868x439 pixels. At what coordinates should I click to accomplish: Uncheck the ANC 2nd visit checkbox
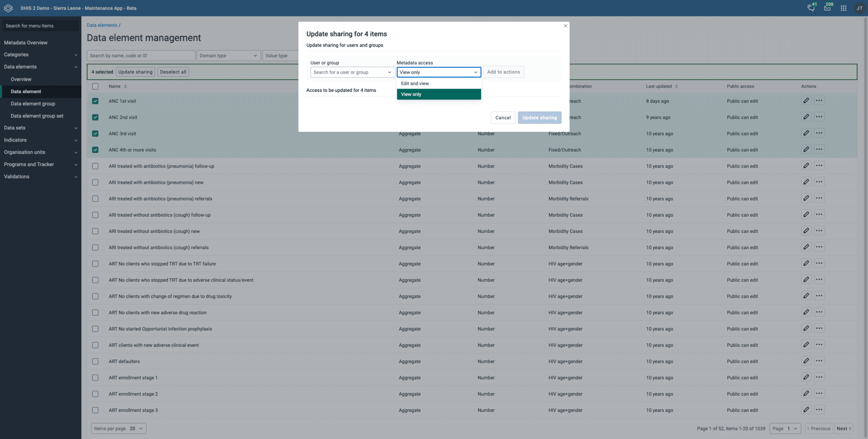95,117
